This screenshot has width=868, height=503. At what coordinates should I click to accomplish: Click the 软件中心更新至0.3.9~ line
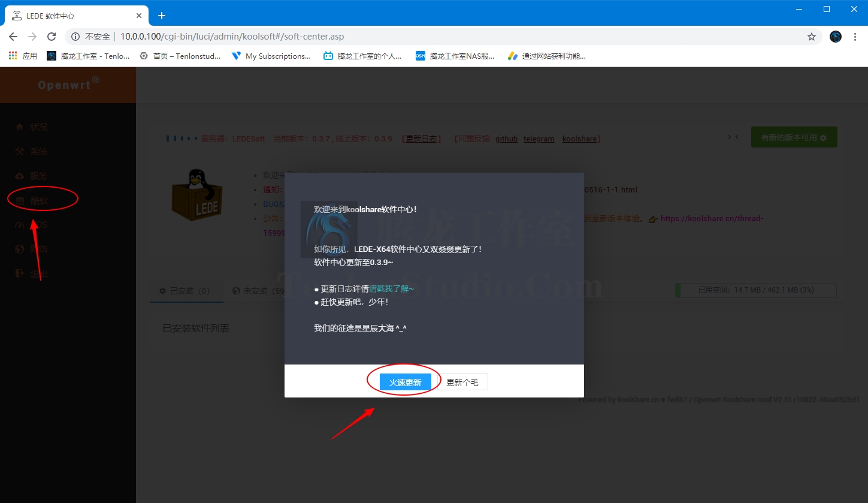353,263
